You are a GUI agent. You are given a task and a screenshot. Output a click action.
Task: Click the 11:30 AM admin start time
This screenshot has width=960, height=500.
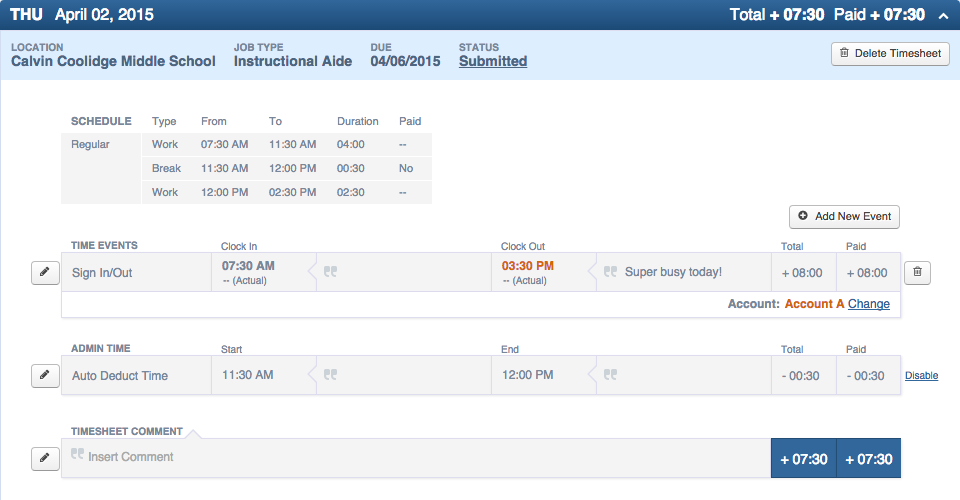click(248, 375)
